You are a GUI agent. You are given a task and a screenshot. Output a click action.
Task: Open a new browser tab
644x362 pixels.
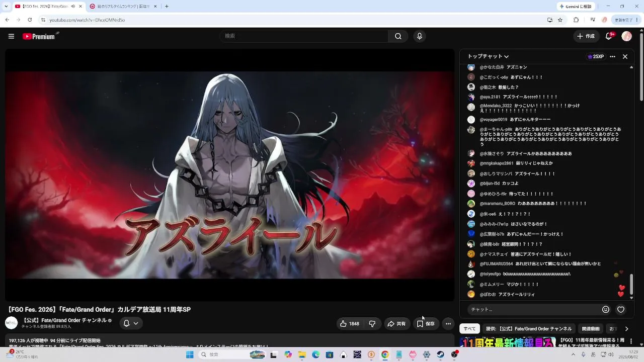click(x=167, y=6)
